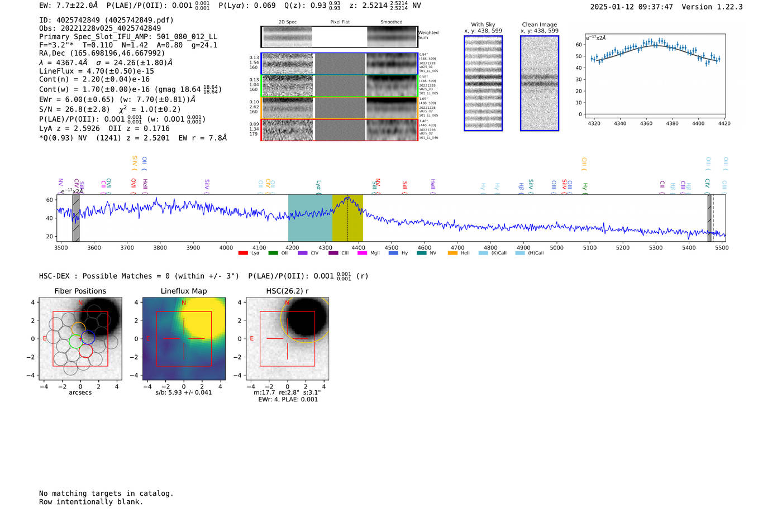Click the timestamp '2025-01-12 09:37:47'
782x532 pixels.
631,7
